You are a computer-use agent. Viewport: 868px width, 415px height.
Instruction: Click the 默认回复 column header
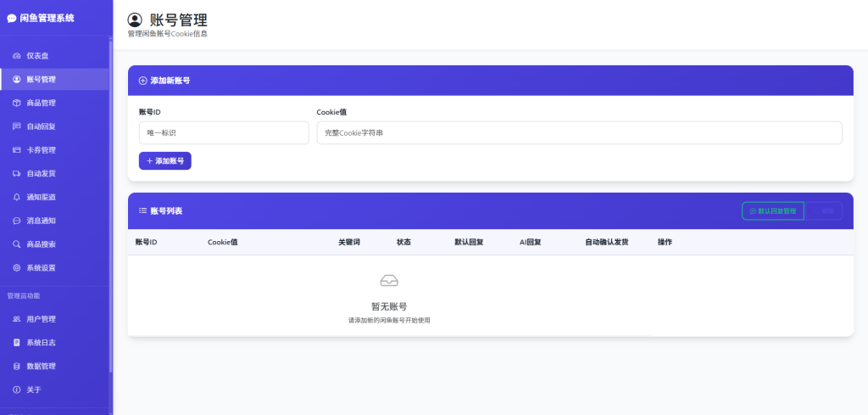(x=469, y=242)
